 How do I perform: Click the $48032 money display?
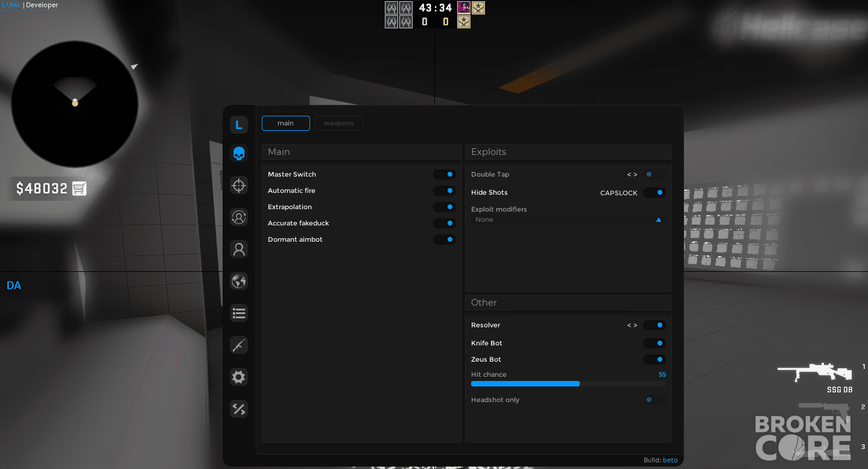tap(42, 189)
